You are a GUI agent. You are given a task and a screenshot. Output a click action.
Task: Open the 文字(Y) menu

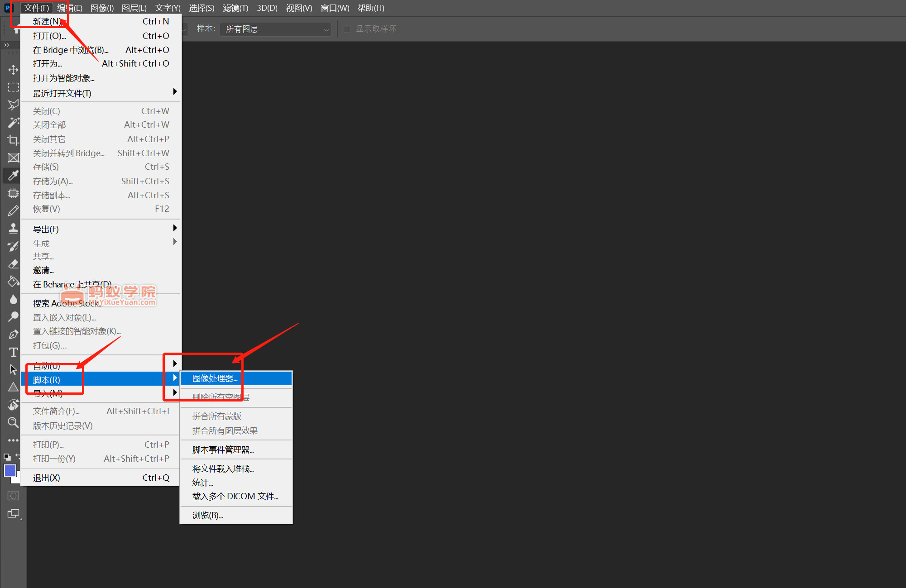coord(168,8)
